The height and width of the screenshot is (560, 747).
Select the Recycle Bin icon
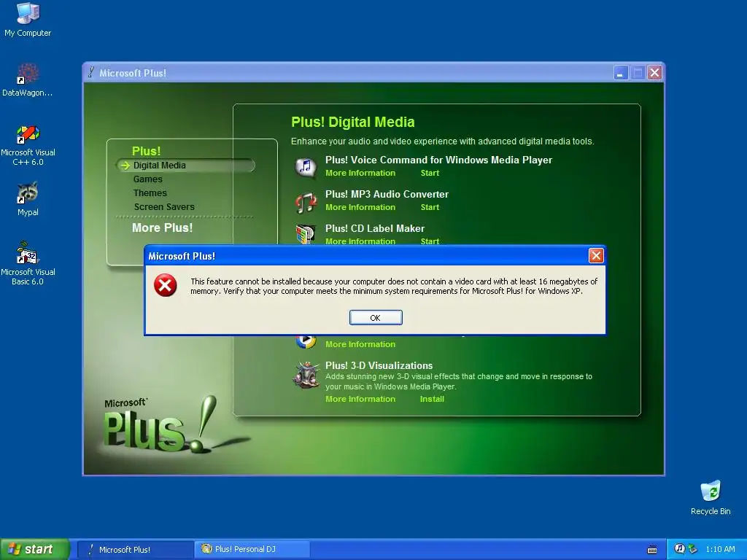[711, 497]
